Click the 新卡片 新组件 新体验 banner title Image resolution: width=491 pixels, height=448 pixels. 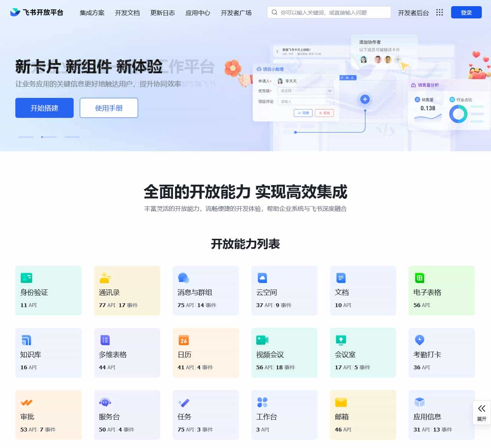89,66
